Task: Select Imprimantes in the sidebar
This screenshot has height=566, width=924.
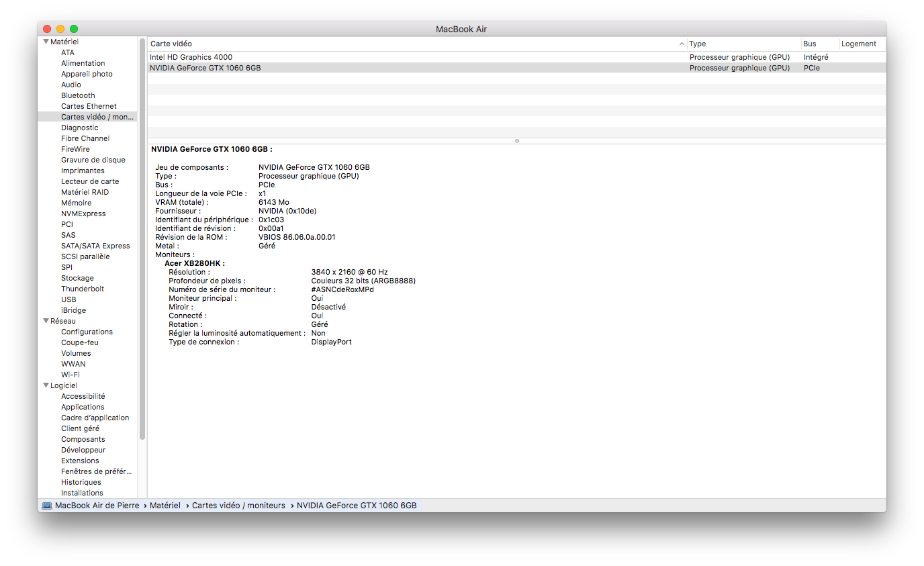Action: coord(83,171)
